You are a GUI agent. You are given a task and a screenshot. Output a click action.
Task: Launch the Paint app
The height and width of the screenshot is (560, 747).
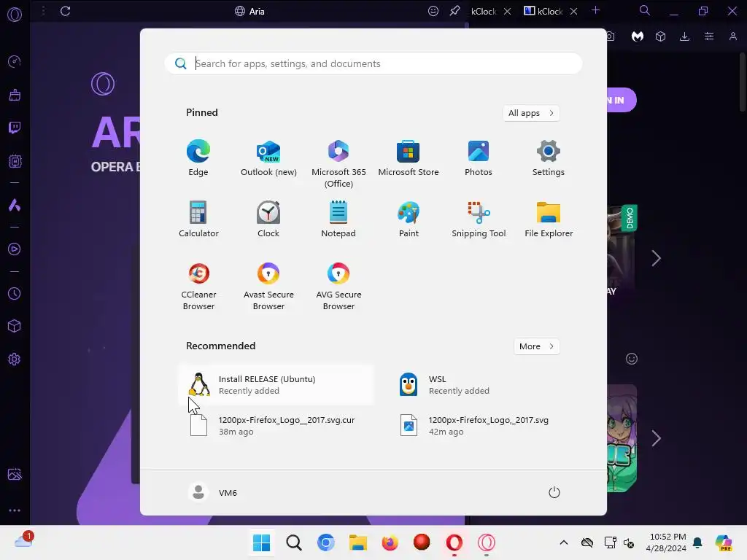point(409,219)
